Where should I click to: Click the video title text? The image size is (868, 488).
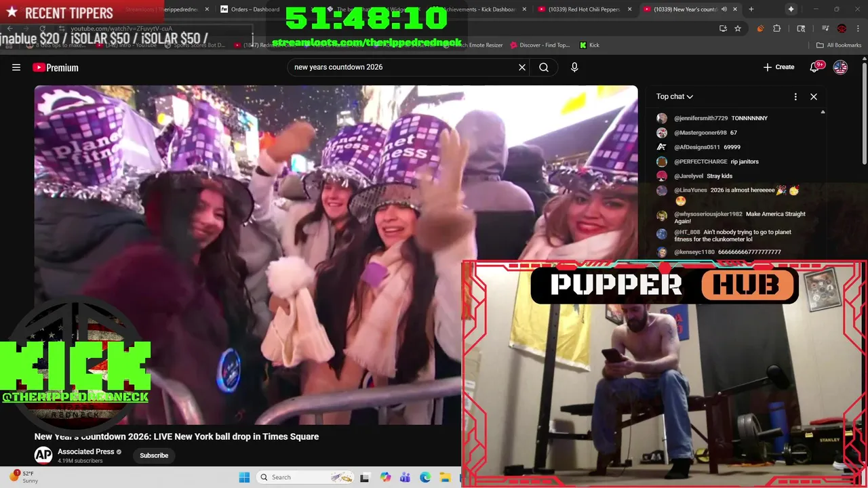(x=176, y=436)
